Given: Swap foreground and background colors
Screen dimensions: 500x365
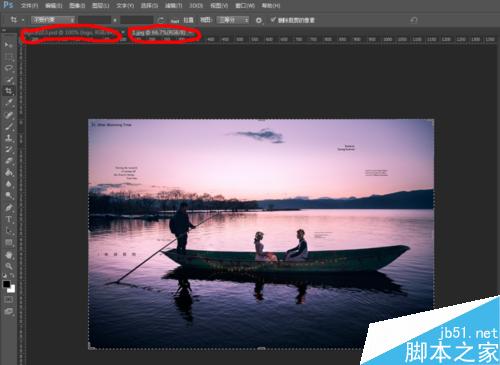Looking at the screenshot, I should pos(12,275).
